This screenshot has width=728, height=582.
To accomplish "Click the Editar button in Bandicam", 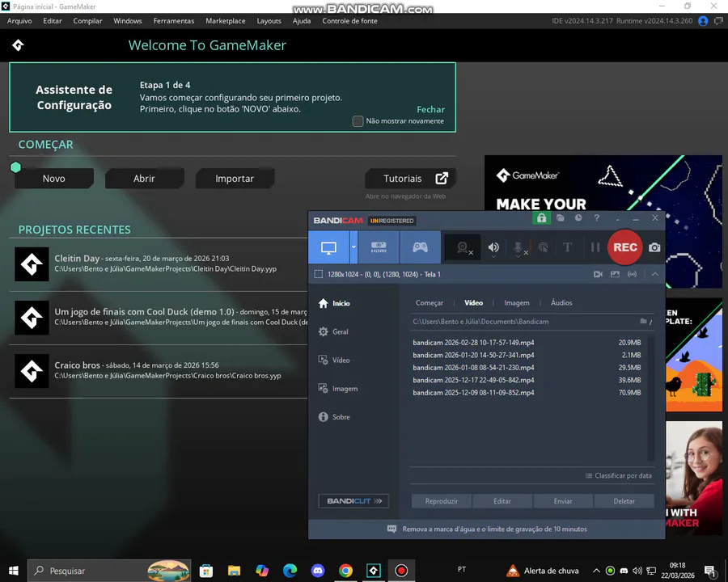I will (x=502, y=501).
